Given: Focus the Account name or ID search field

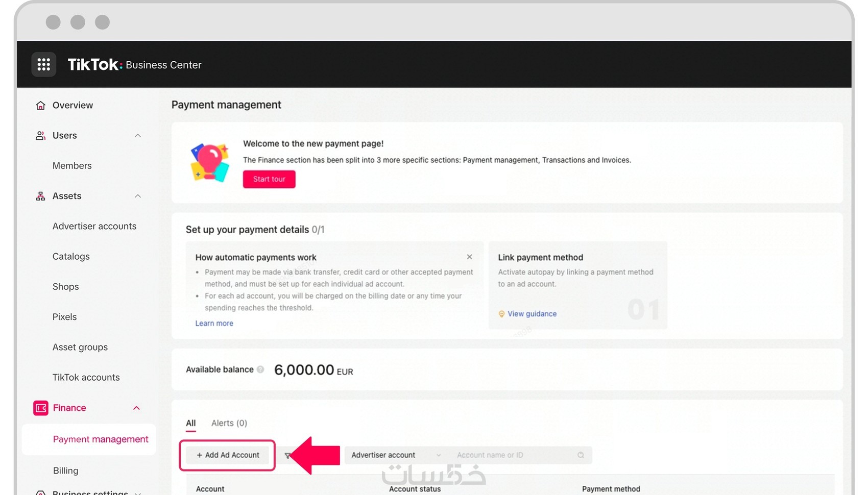Looking at the screenshot, I should pyautogui.click(x=520, y=455).
